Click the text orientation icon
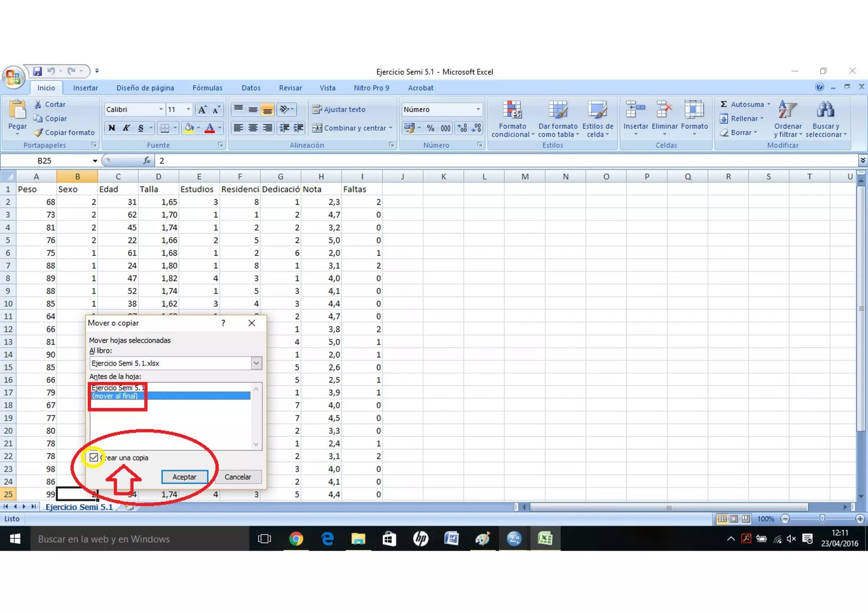 (x=284, y=109)
